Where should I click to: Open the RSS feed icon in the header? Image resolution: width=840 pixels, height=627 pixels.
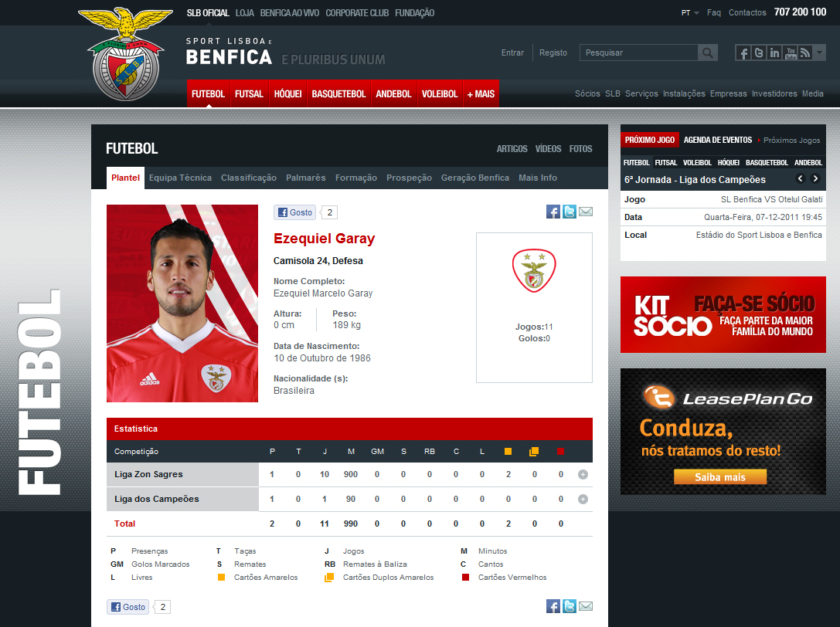click(x=805, y=53)
